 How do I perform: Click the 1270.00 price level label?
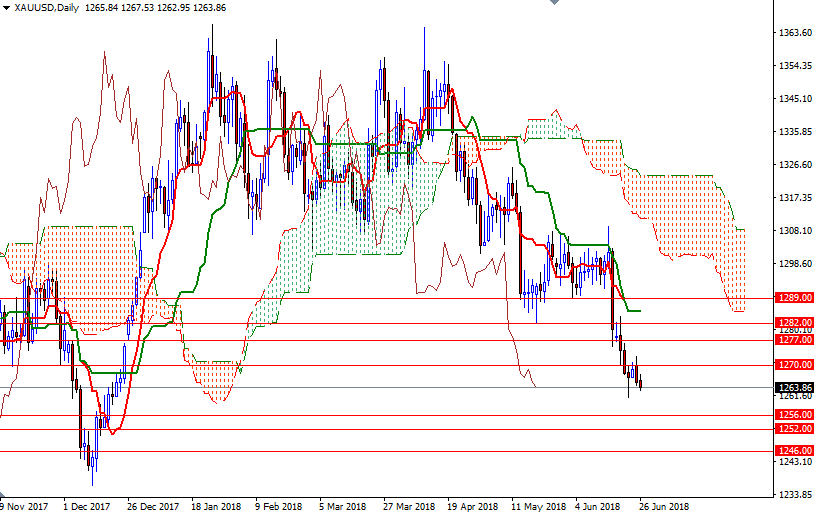[x=792, y=365]
